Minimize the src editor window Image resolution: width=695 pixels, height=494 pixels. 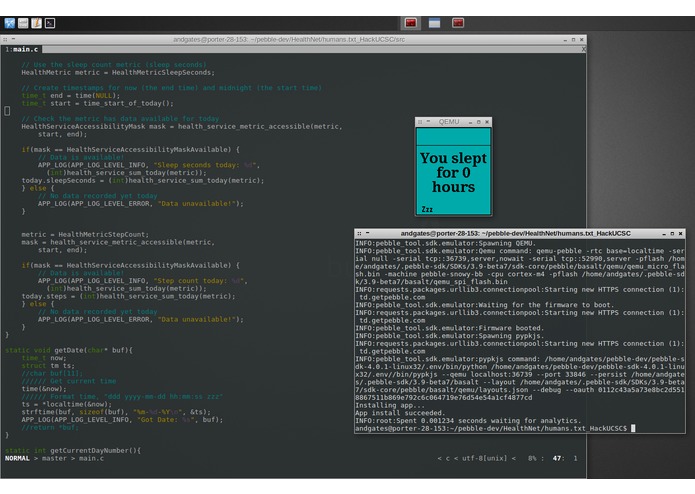point(565,40)
